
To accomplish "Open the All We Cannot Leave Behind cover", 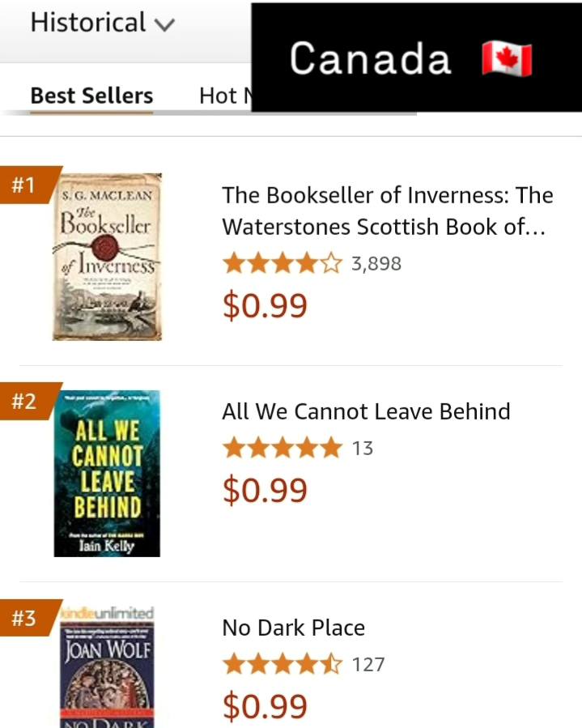I will (x=107, y=474).
